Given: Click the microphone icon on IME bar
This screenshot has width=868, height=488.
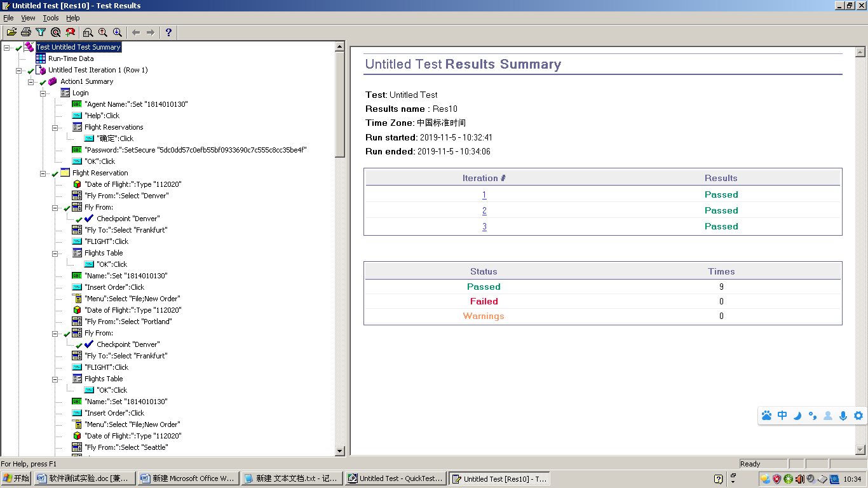Looking at the screenshot, I should tap(843, 416).
